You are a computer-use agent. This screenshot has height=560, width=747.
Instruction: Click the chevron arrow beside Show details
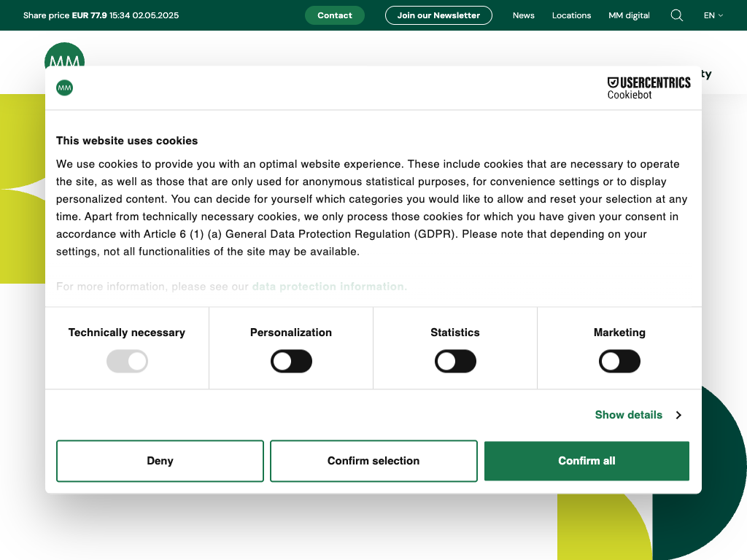678,415
